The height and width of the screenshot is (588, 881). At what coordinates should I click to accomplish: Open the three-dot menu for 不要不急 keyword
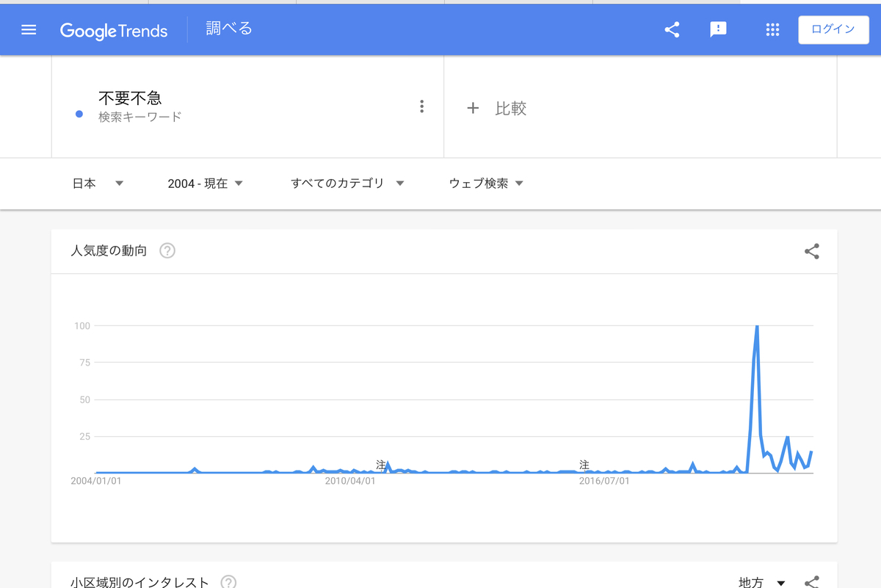(422, 106)
